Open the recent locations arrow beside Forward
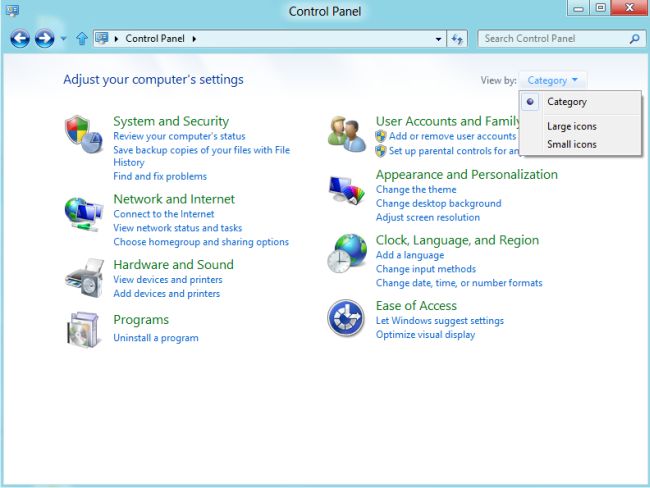Viewport: 650px width, 488px height. coord(63,39)
